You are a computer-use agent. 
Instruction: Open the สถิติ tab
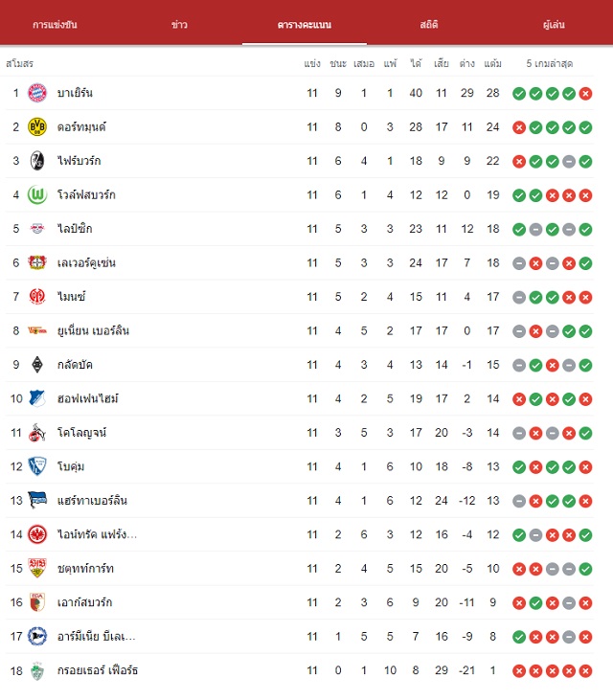click(428, 25)
